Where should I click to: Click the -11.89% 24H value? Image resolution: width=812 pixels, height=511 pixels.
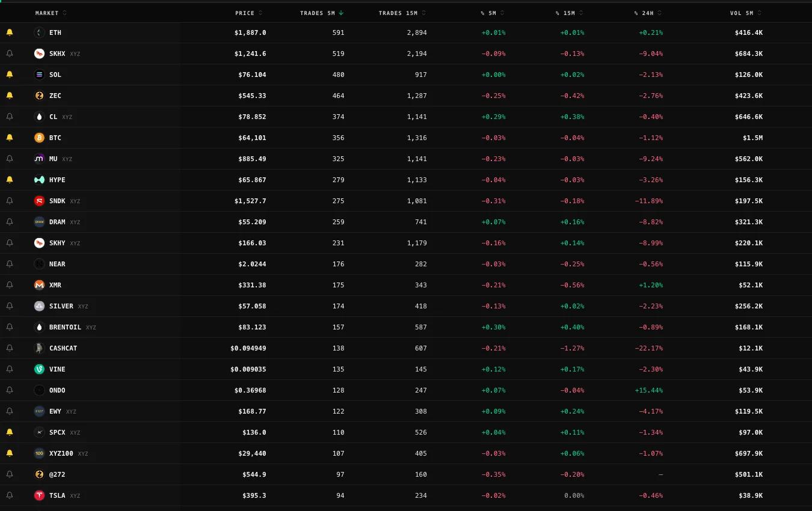[x=648, y=201]
